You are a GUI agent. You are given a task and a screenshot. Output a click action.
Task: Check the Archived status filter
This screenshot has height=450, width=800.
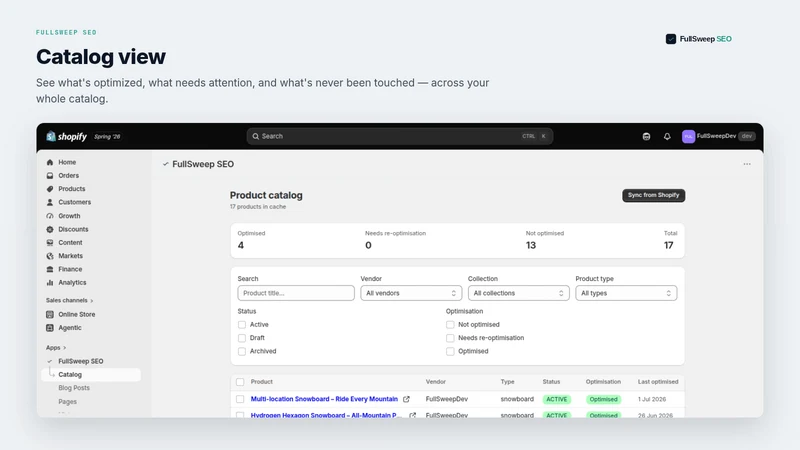(x=242, y=351)
